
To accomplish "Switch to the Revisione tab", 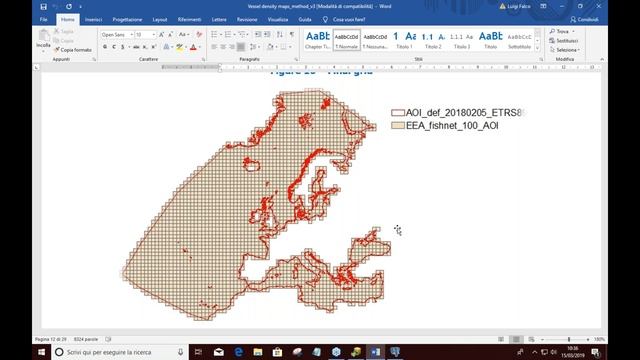I will click(x=247, y=20).
